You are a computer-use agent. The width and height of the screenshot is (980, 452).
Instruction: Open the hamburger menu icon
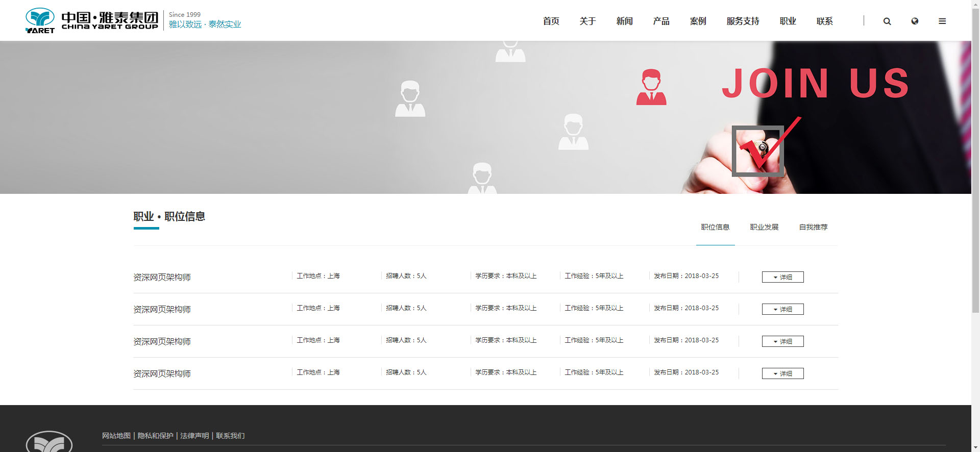point(942,21)
